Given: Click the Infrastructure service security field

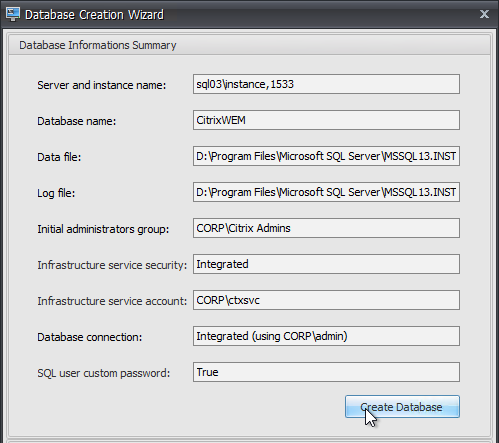Looking at the screenshot, I should pyautogui.click(x=326, y=264).
